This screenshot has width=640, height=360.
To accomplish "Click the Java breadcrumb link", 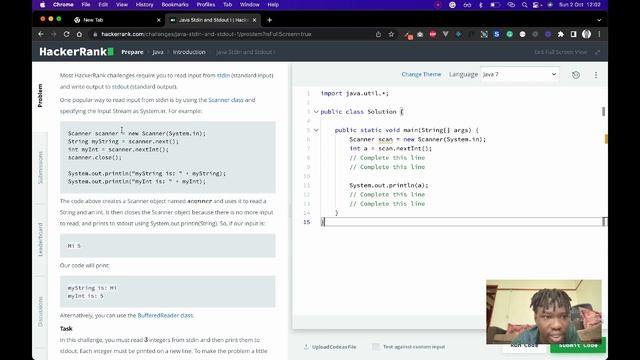I will [x=158, y=52].
